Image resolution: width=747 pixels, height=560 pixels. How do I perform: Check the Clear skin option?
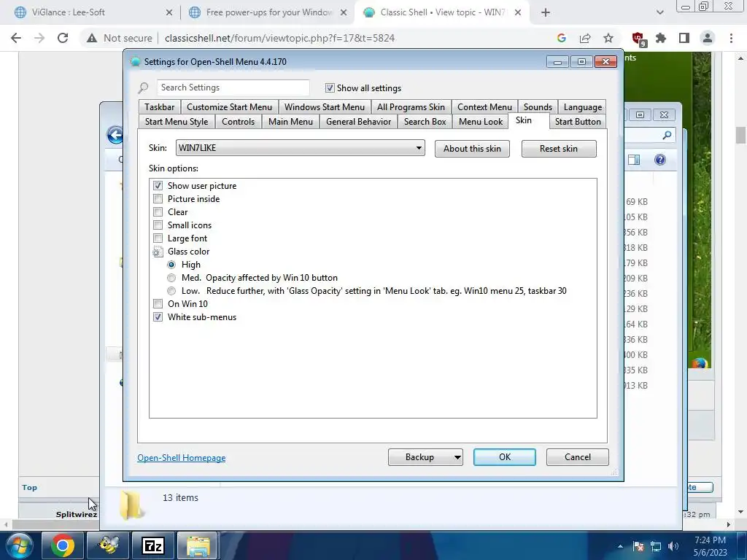click(x=158, y=212)
